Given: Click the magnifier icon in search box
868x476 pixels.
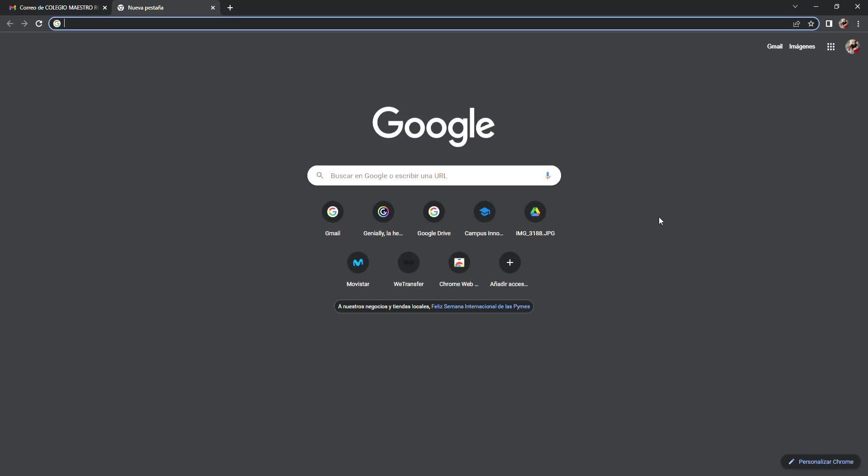Looking at the screenshot, I should [x=320, y=176].
